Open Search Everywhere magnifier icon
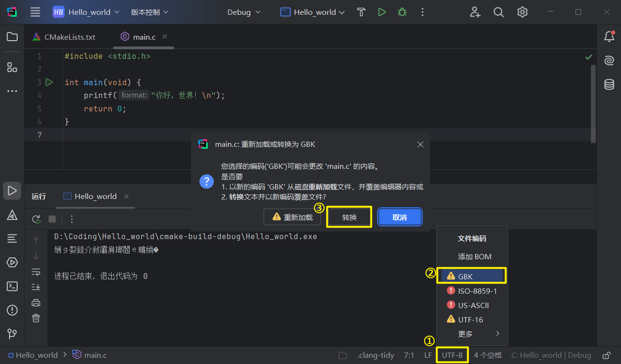This screenshot has height=364, width=621. pyautogui.click(x=498, y=12)
